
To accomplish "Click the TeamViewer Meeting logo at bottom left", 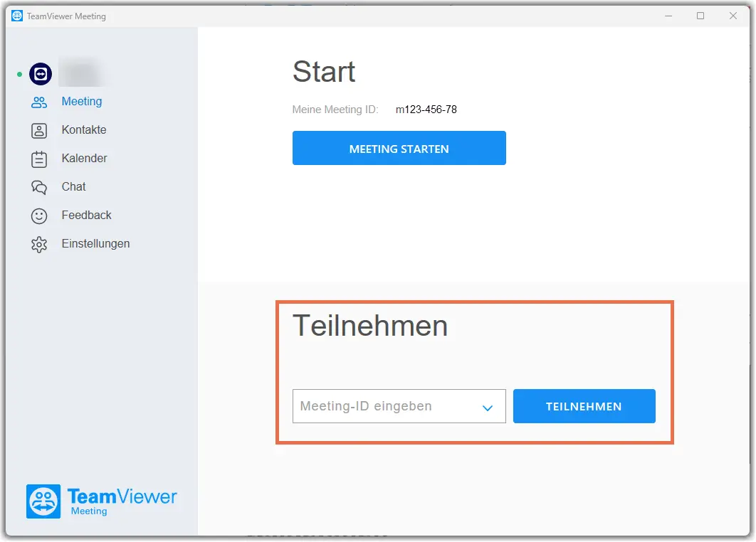I will 102,501.
